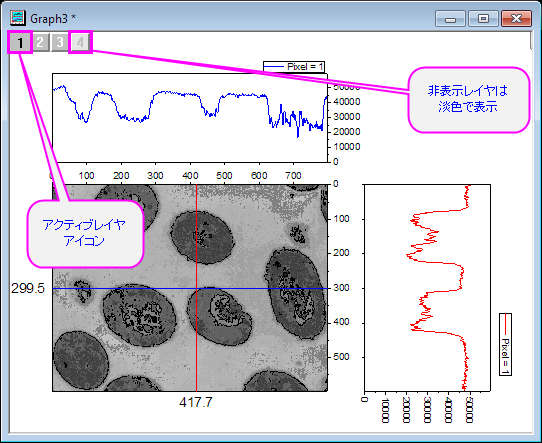Screen dimensions: 542x443
Task: Select the 417.7 X position label
Action: pos(196,402)
